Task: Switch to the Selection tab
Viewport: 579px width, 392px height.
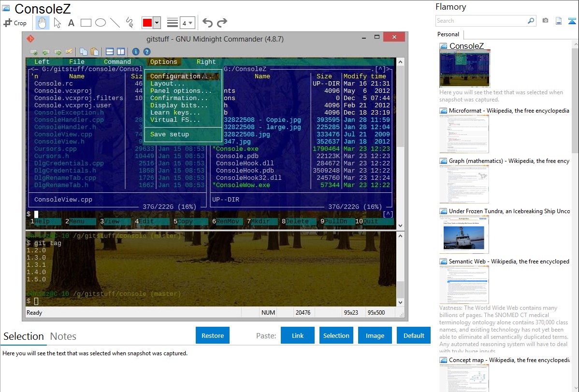Action: point(24,336)
